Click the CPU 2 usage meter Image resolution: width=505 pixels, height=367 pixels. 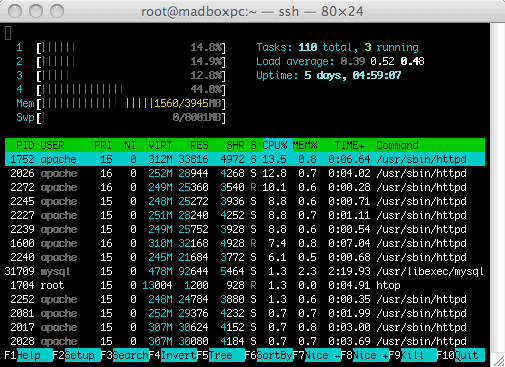coord(131,62)
